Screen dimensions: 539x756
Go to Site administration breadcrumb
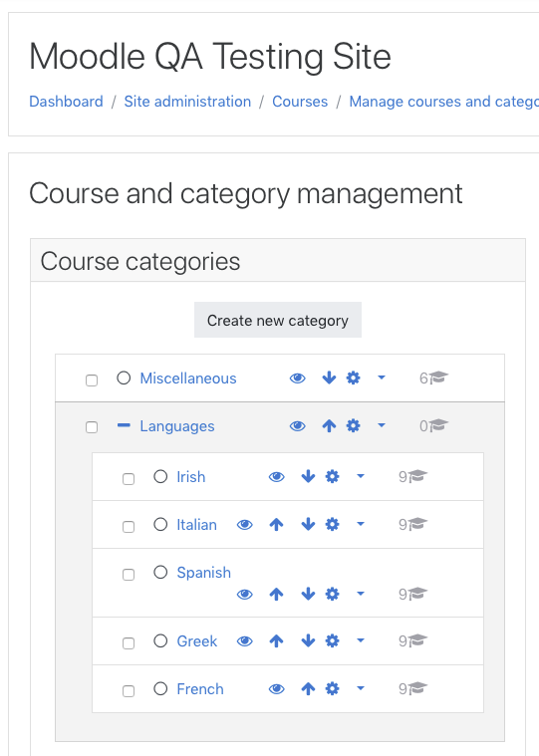coord(187,102)
